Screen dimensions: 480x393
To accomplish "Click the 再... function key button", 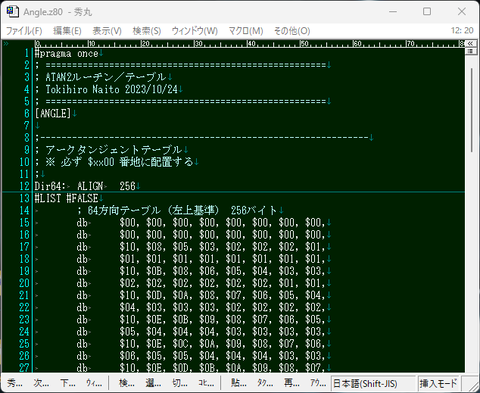I will click(x=291, y=383).
